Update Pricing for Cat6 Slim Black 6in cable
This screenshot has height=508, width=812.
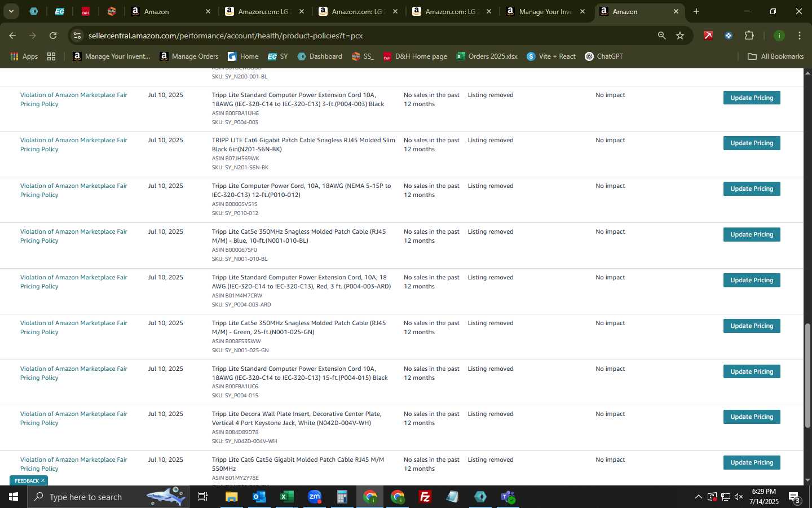coord(752,143)
